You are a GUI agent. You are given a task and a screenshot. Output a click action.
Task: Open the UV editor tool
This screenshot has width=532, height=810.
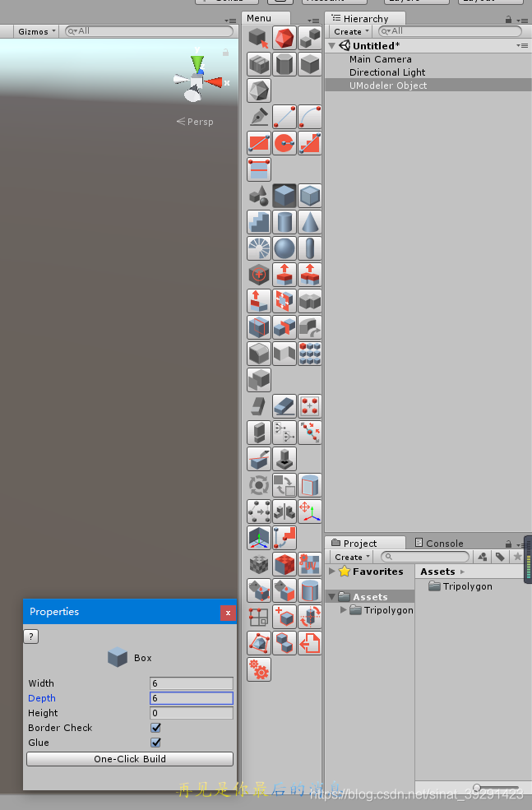click(x=310, y=564)
